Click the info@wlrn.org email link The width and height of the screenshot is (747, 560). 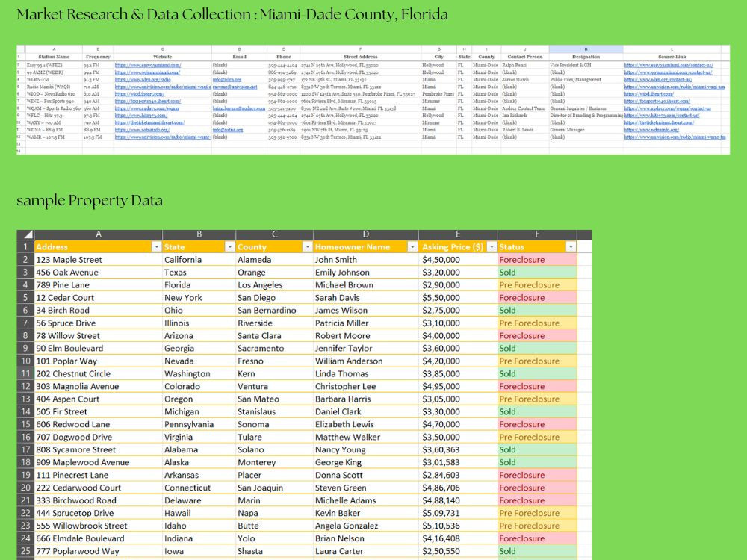[227, 80]
